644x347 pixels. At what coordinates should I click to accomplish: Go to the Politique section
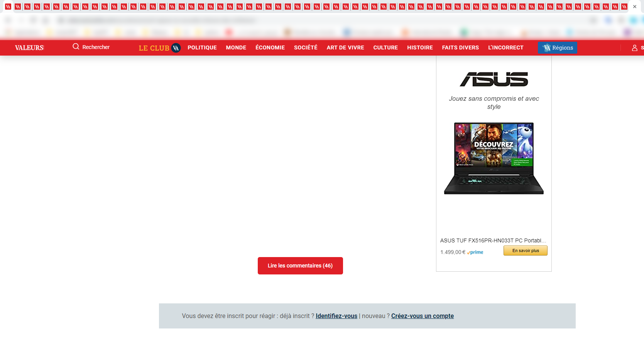click(x=202, y=47)
